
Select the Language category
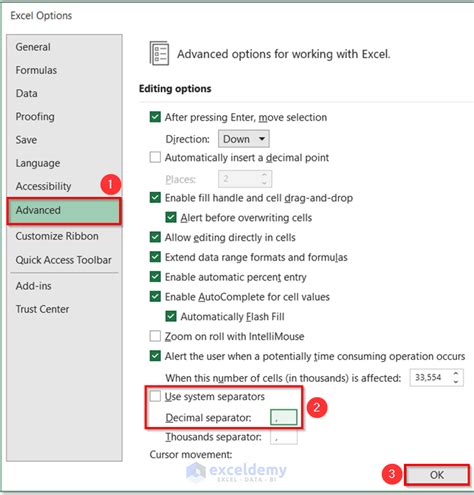coord(38,163)
